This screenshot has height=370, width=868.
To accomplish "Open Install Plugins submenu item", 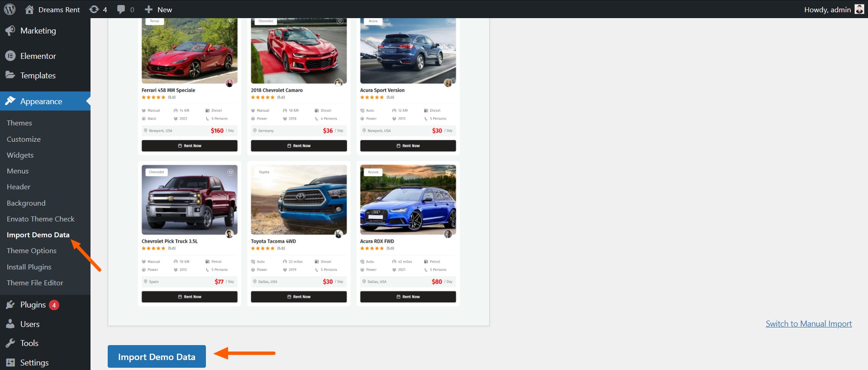I will point(29,267).
